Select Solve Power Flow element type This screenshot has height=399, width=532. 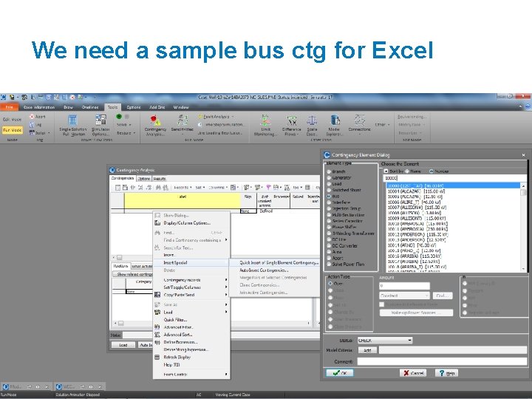point(329,265)
